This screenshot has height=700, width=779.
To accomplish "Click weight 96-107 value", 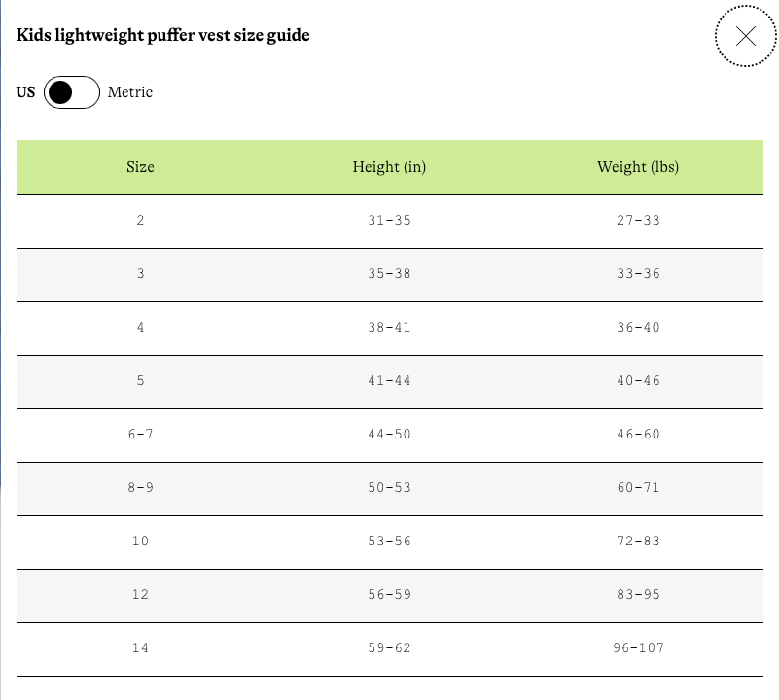I will tap(638, 648).
